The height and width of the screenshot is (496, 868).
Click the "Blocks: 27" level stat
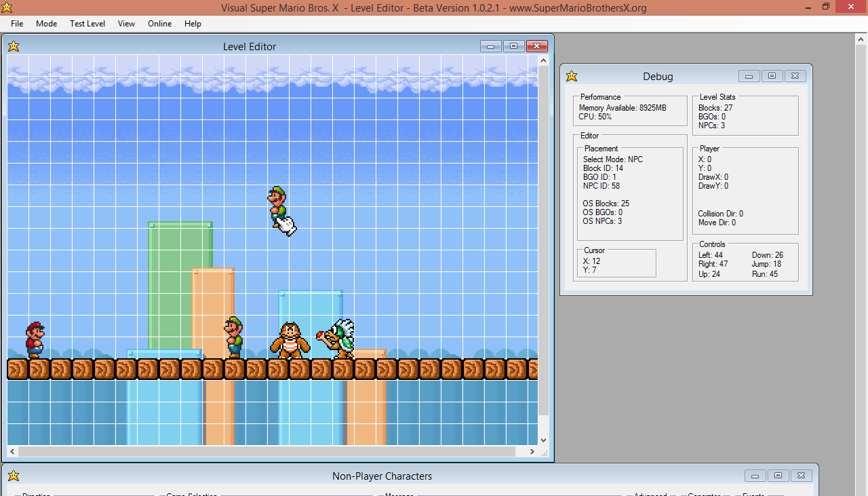pyautogui.click(x=715, y=108)
